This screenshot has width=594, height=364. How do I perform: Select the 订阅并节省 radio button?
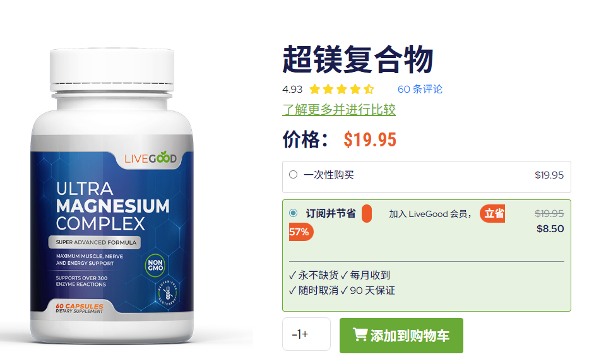293,213
